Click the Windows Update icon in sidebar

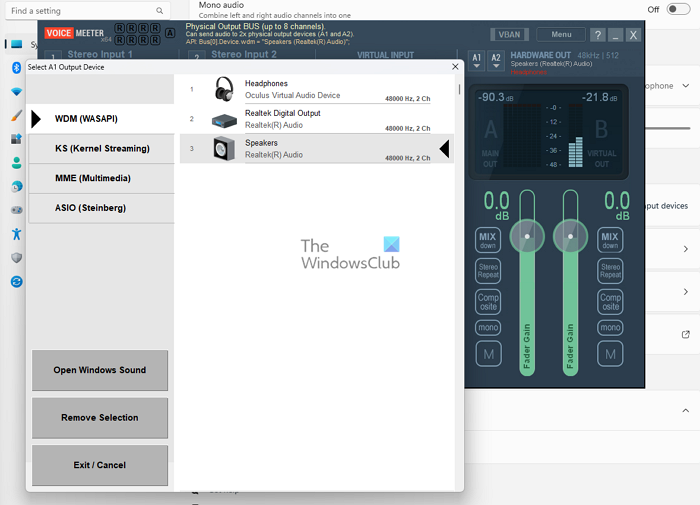click(17, 282)
